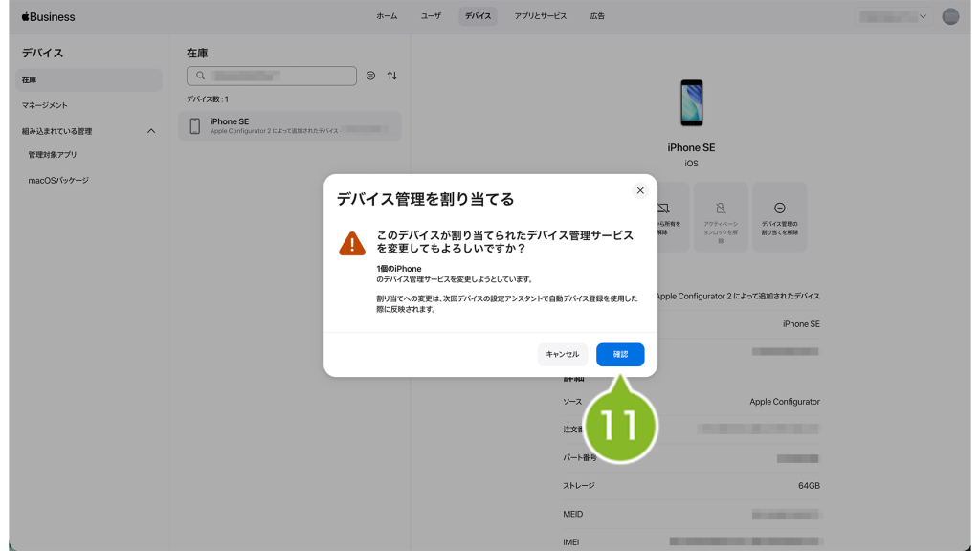The height and width of the screenshot is (551, 980).
Task: Collapse the 組み込まれている管理 section chevron
Action: point(151,131)
